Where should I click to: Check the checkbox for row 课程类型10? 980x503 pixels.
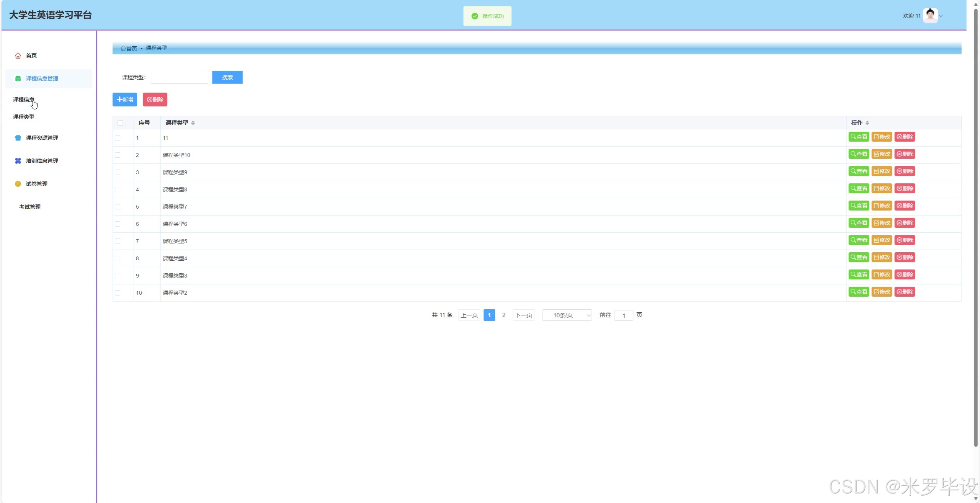click(x=118, y=155)
